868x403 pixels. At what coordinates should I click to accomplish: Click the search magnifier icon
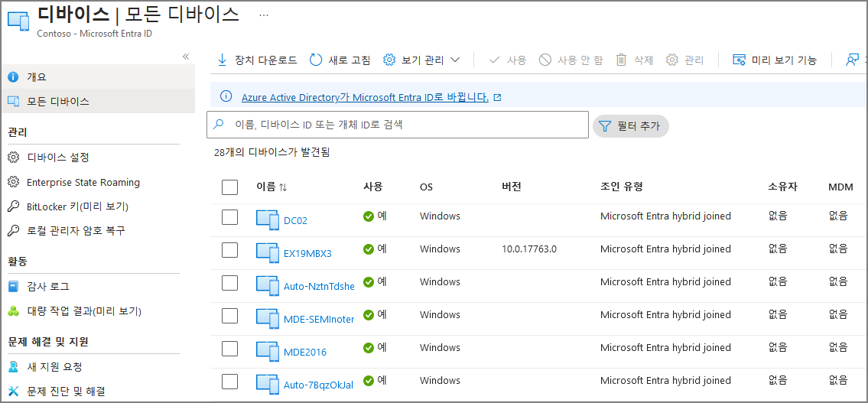[x=219, y=125]
